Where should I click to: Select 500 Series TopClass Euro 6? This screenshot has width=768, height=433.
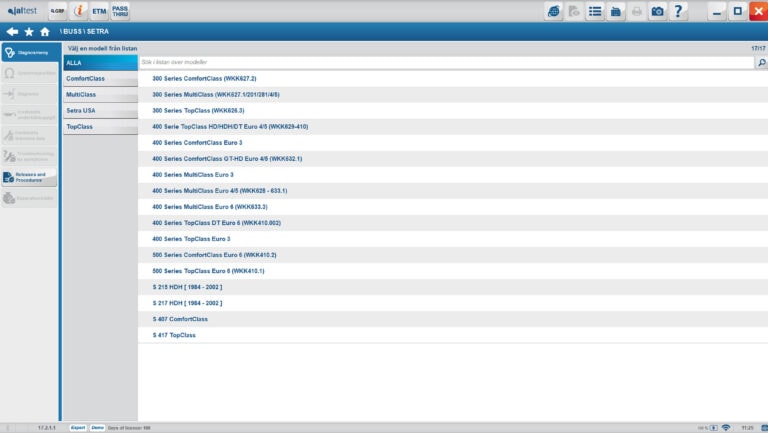453,271
